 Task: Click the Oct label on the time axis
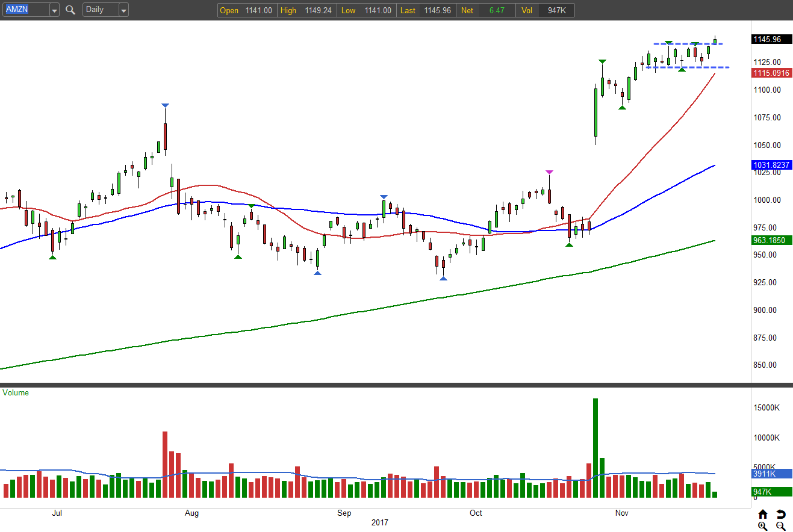pos(476,513)
